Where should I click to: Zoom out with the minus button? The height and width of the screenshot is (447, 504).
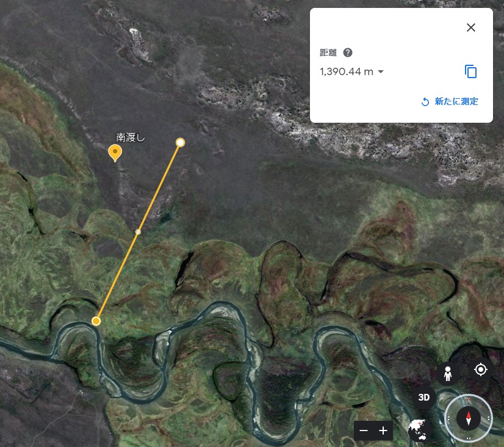pyautogui.click(x=364, y=431)
